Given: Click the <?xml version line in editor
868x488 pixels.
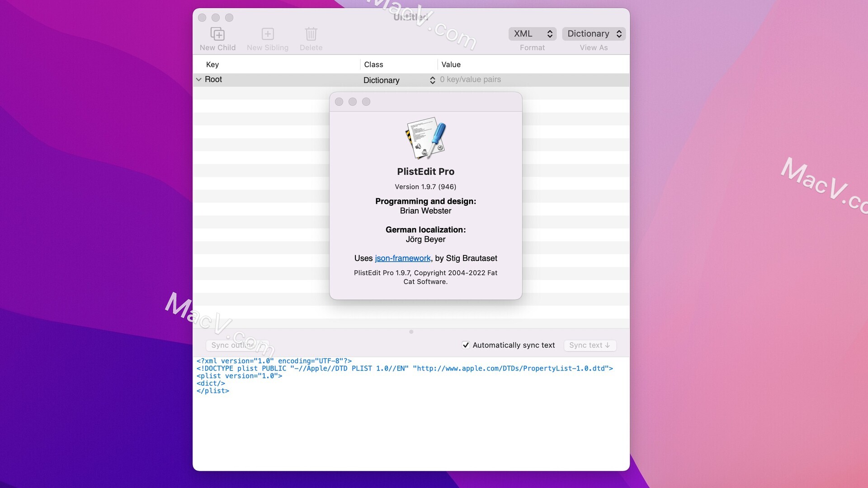Looking at the screenshot, I should 274,361.
